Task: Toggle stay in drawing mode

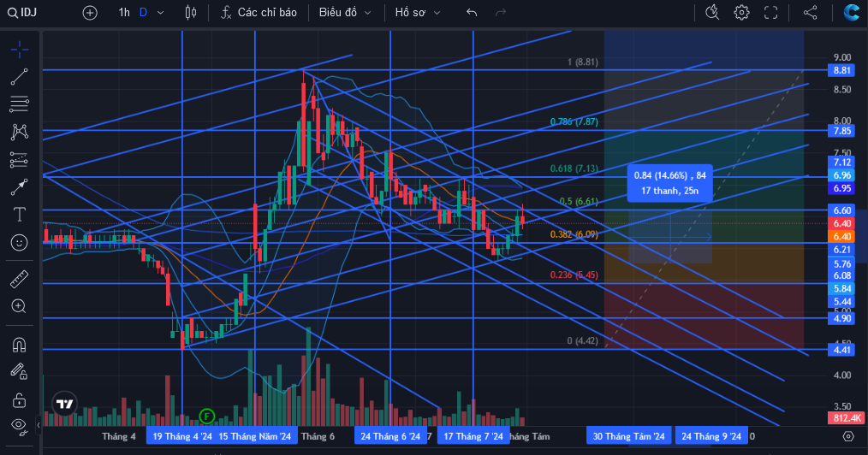Action: (20, 371)
